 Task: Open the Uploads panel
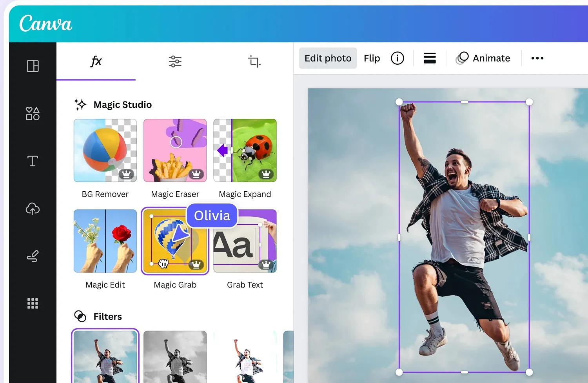tap(33, 209)
